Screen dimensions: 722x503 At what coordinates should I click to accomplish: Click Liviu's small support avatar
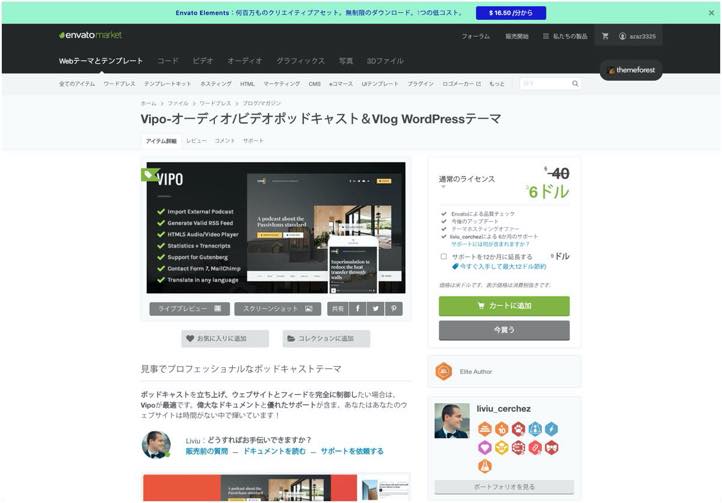click(156, 445)
